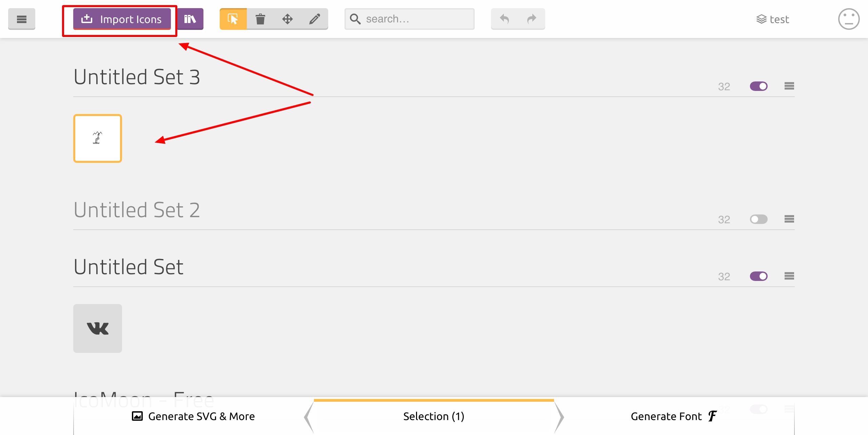Choose the Delete trash tool
868x435 pixels.
click(x=260, y=19)
